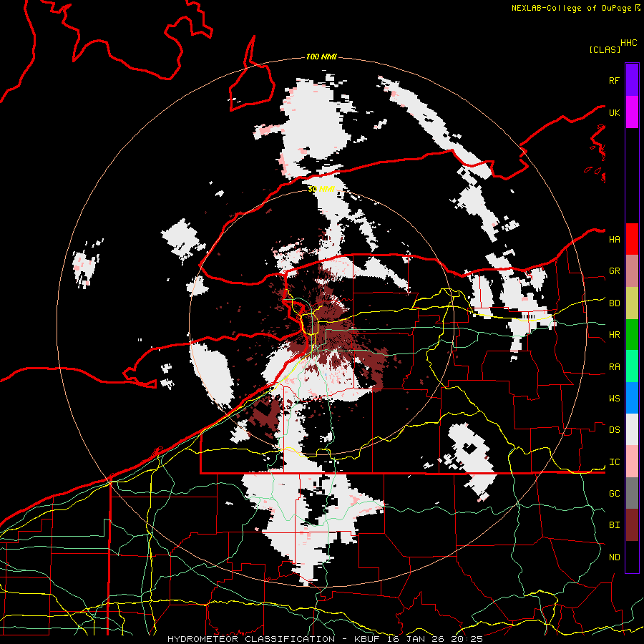
Task: Click the HA legend label
Action: (615, 240)
